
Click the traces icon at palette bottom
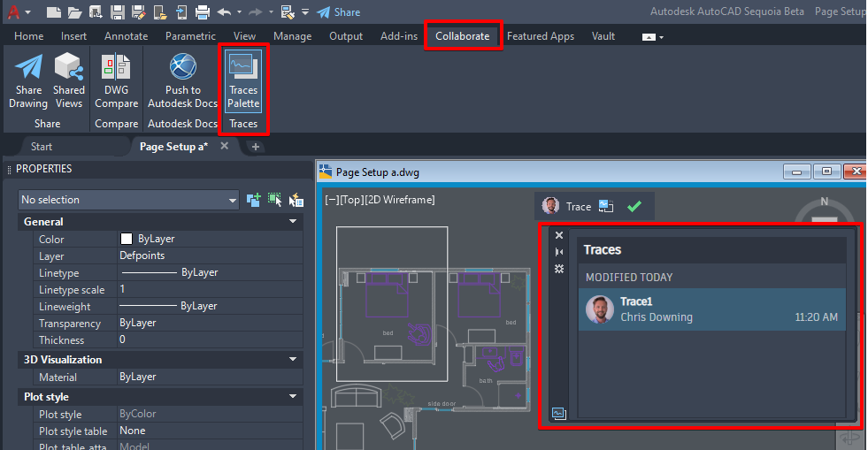[x=559, y=413]
